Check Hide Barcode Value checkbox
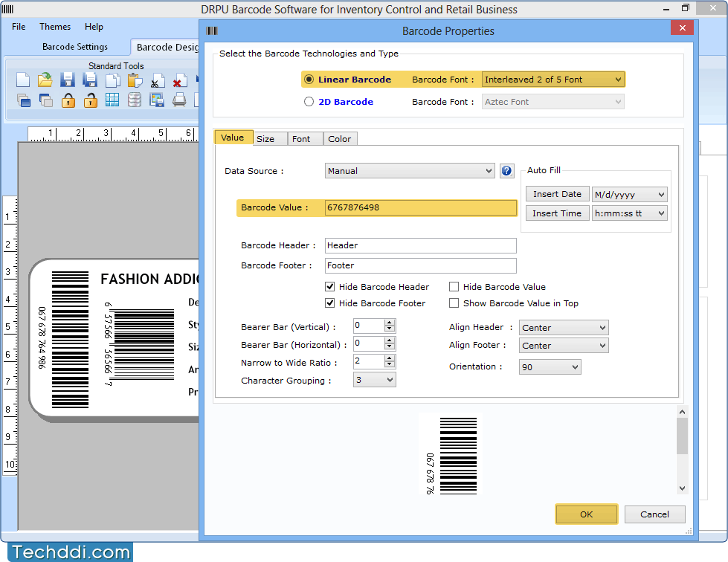 coord(454,287)
